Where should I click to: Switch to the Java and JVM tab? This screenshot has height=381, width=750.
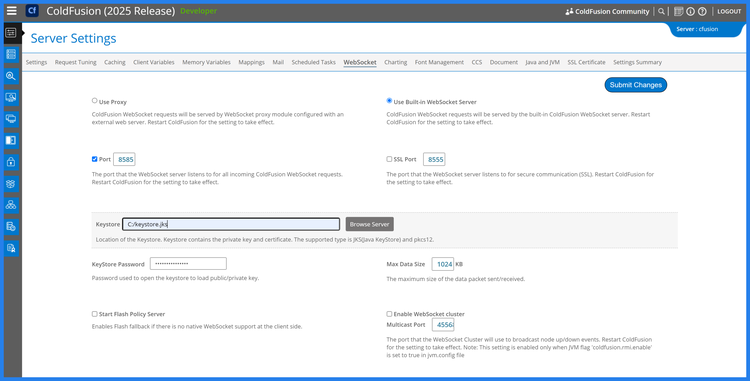click(x=542, y=62)
